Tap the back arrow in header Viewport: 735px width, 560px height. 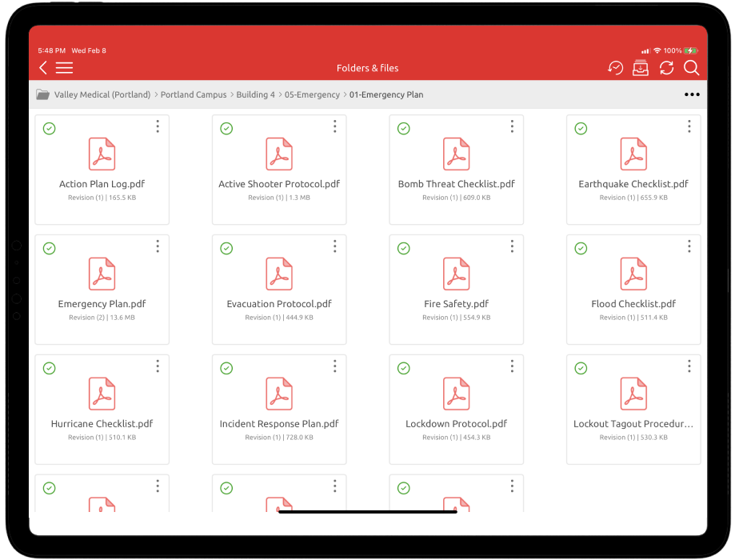tap(43, 68)
